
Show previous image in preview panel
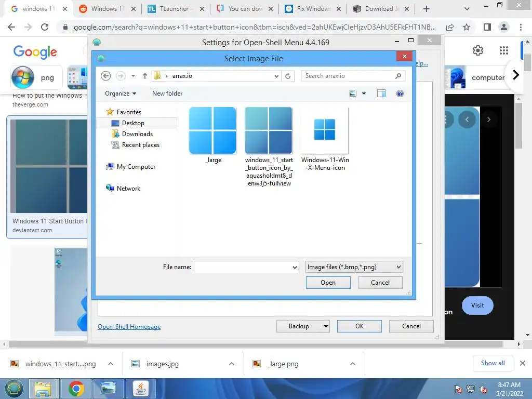pos(467,119)
